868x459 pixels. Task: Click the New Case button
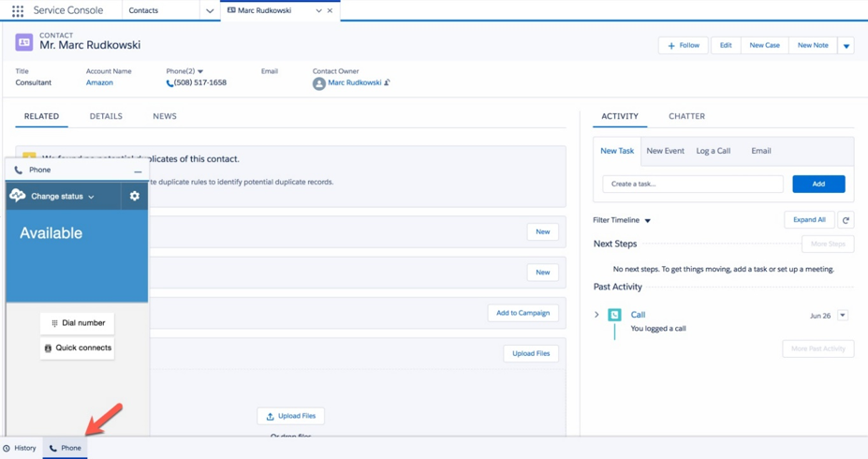coord(764,45)
